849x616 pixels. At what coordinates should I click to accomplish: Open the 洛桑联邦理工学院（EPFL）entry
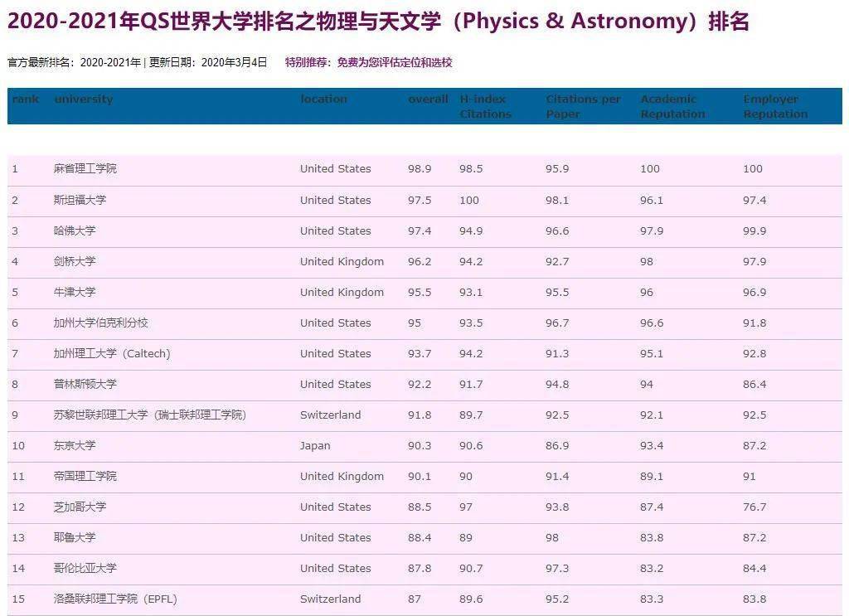(x=120, y=599)
